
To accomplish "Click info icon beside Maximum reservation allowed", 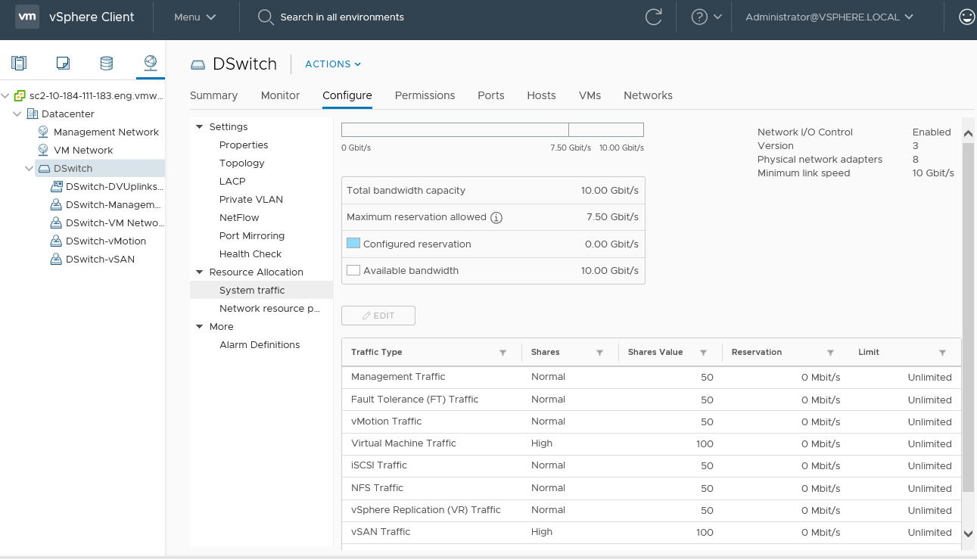I will 496,218.
